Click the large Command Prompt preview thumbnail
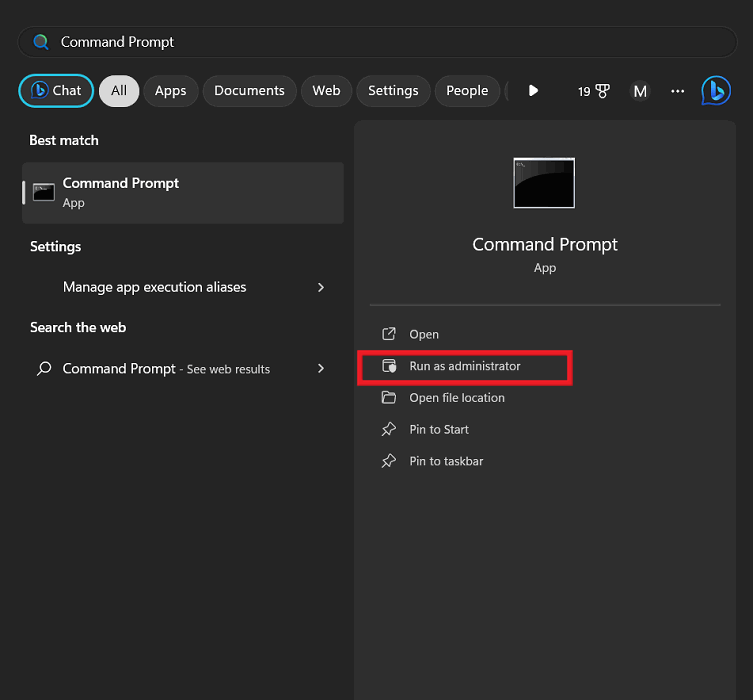 (544, 183)
